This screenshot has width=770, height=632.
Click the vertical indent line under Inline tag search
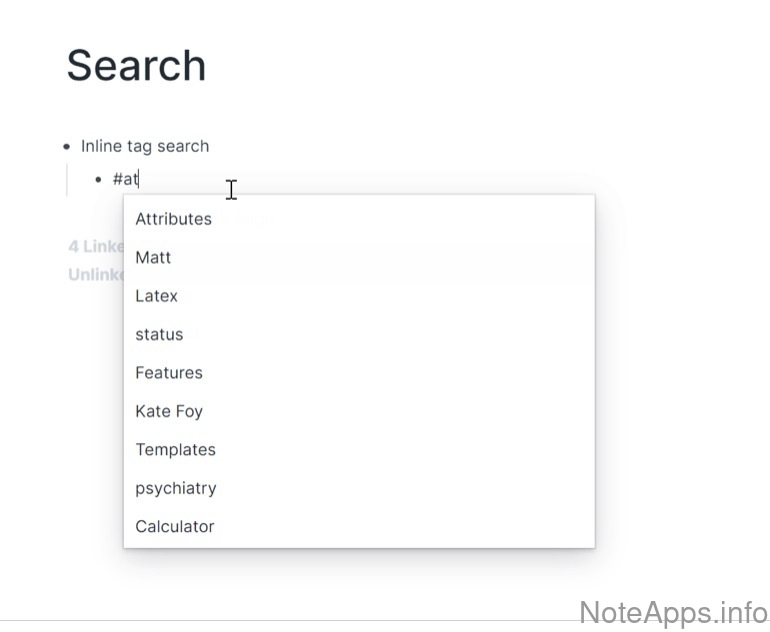pos(66,180)
